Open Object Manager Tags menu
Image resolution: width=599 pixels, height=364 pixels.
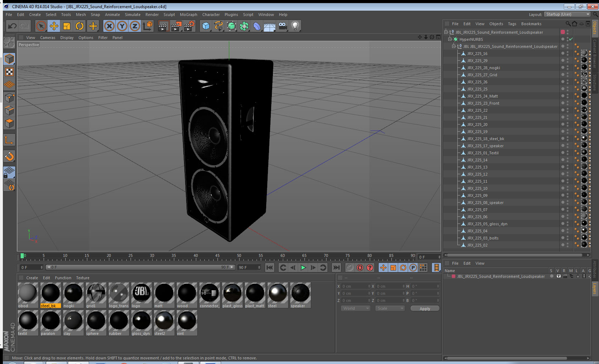point(512,24)
